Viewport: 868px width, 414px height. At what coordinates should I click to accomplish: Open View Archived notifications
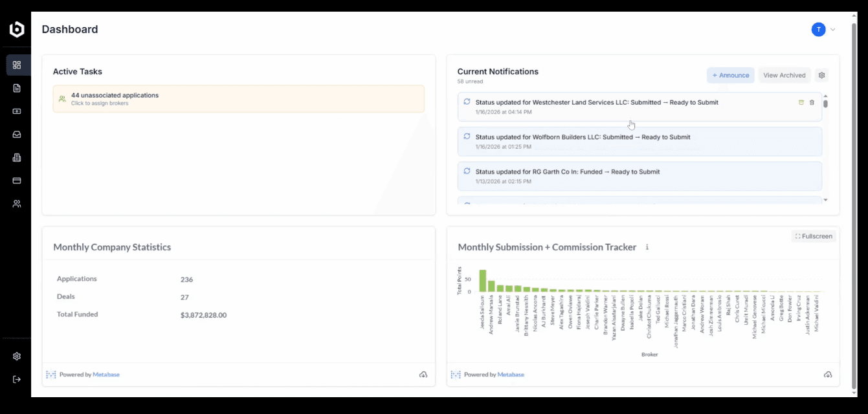[x=785, y=75]
